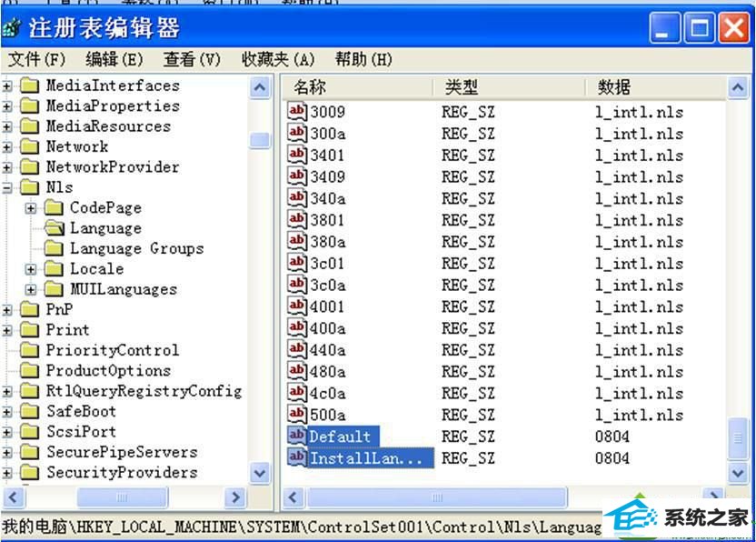The image size is (756, 542).
Task: Sort values by the 名称 column header
Action: pyautogui.click(x=358, y=87)
